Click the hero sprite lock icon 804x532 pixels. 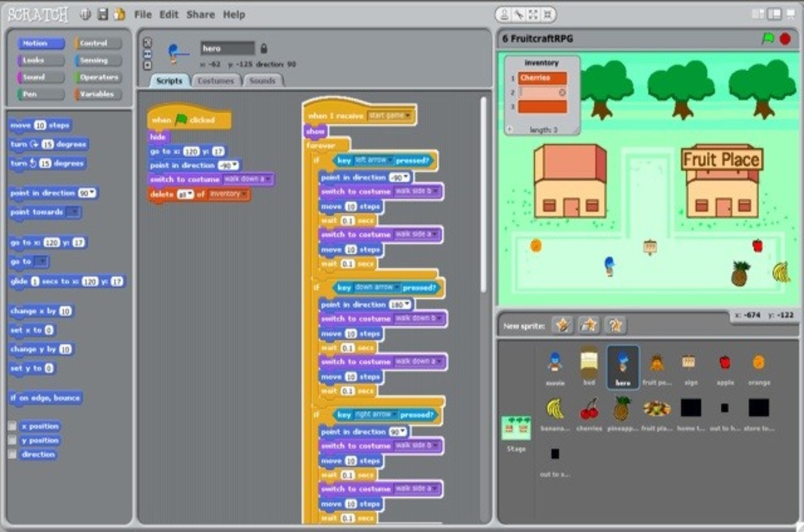[264, 48]
